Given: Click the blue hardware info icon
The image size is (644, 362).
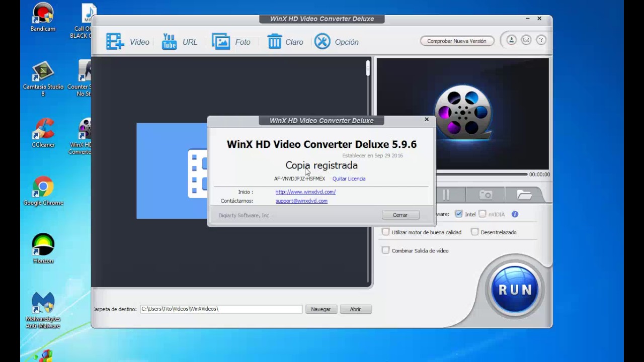Looking at the screenshot, I should pyautogui.click(x=515, y=214).
